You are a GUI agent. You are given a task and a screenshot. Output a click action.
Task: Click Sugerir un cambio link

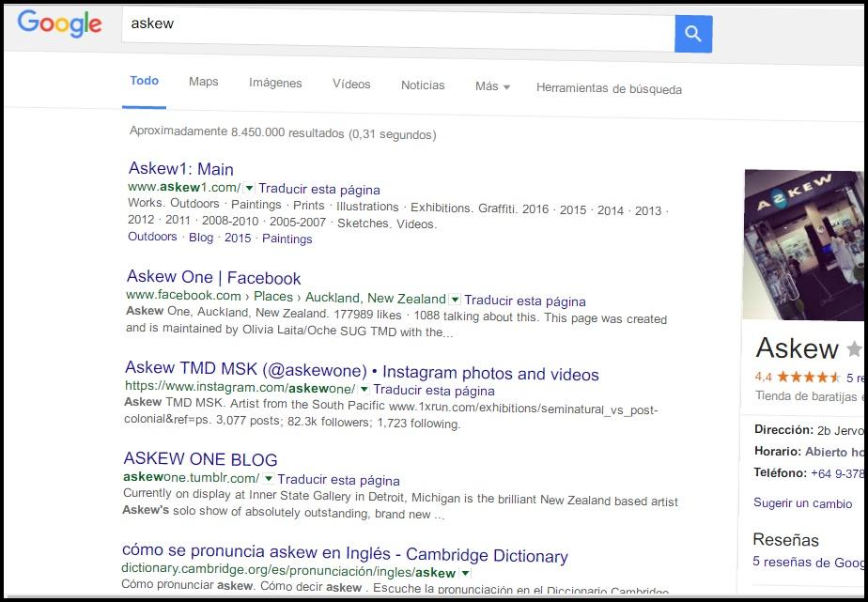click(x=802, y=503)
